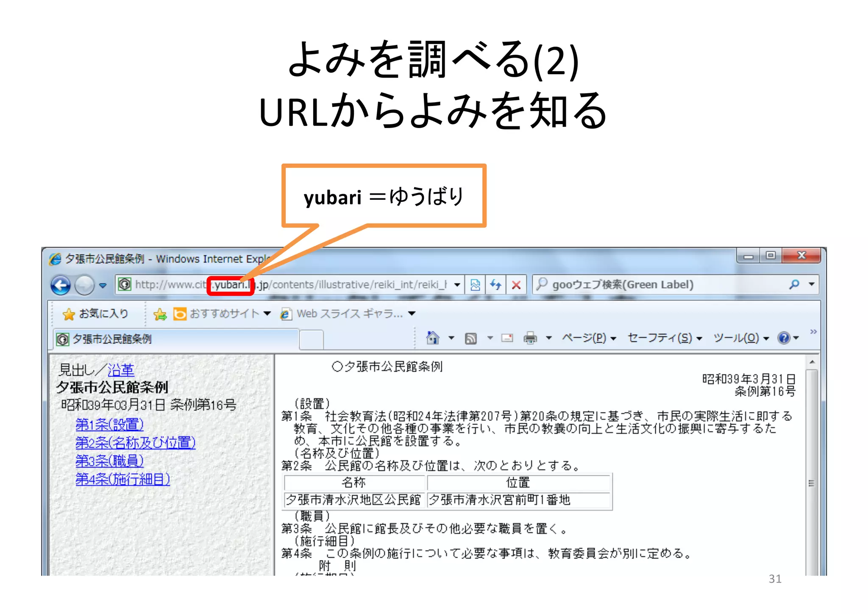Select the 夕張市清水沢宮前町1番地 table cell
Viewport: 868px width, 614px height.
point(519,500)
